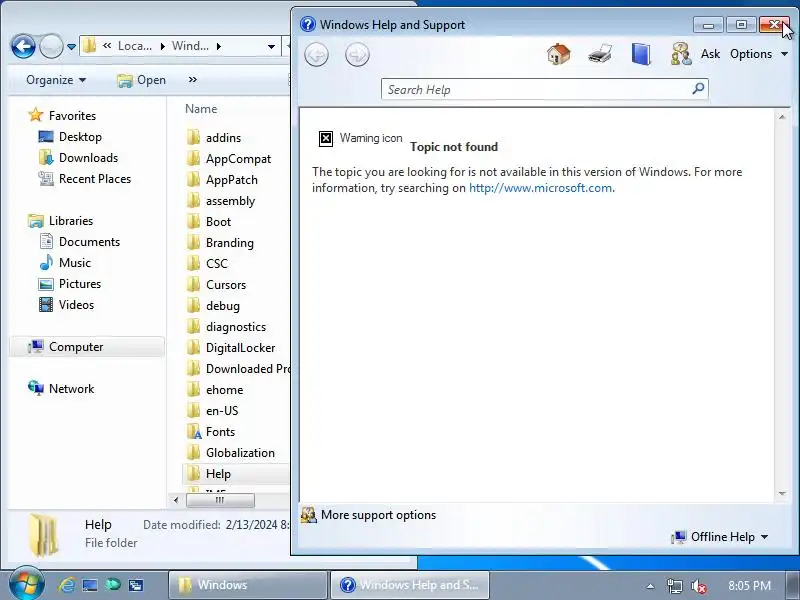The width and height of the screenshot is (800, 600).
Task: Show more Explorer toolbar commands chevron
Action: [192, 80]
